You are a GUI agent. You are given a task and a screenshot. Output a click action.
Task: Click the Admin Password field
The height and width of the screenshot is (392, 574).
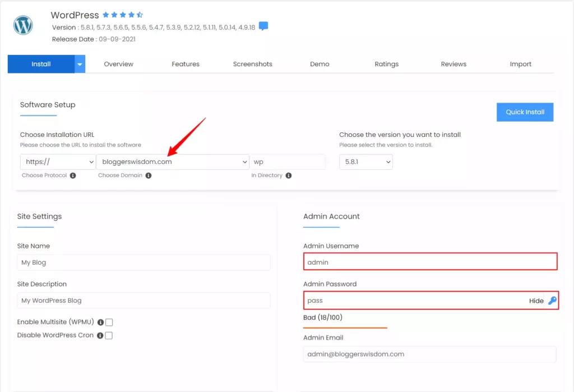tap(431, 301)
